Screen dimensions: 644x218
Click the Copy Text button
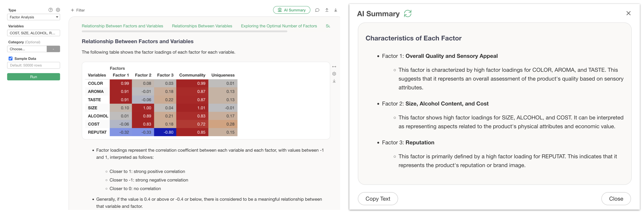click(378, 199)
